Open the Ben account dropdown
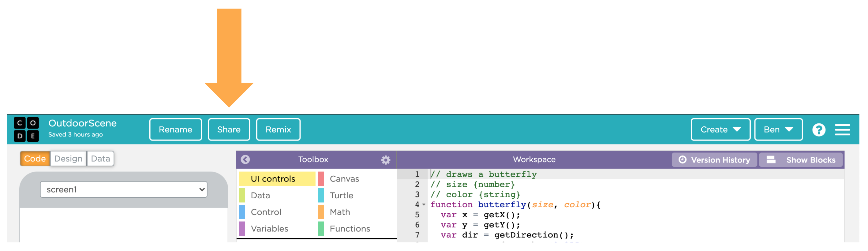The height and width of the screenshot is (251, 868). click(778, 130)
